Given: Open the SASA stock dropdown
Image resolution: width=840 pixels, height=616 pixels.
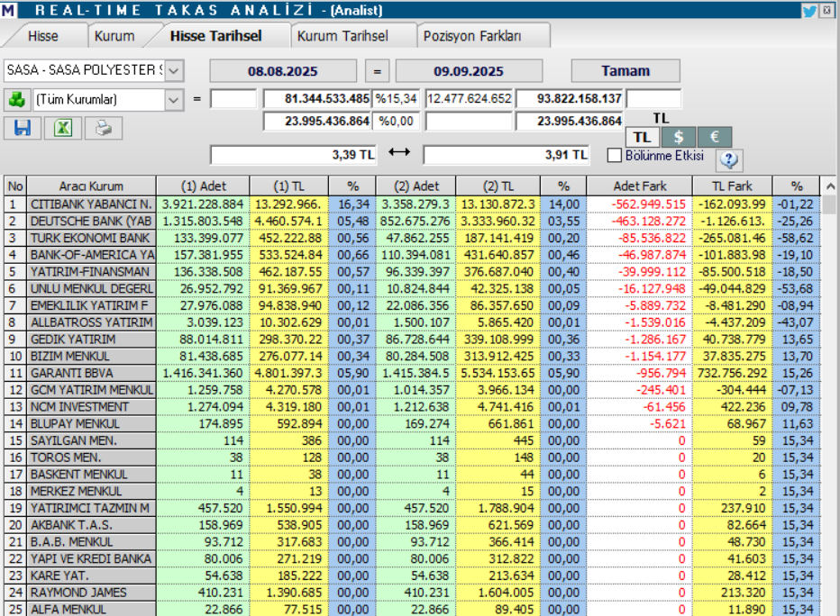Looking at the screenshot, I should coord(174,70).
